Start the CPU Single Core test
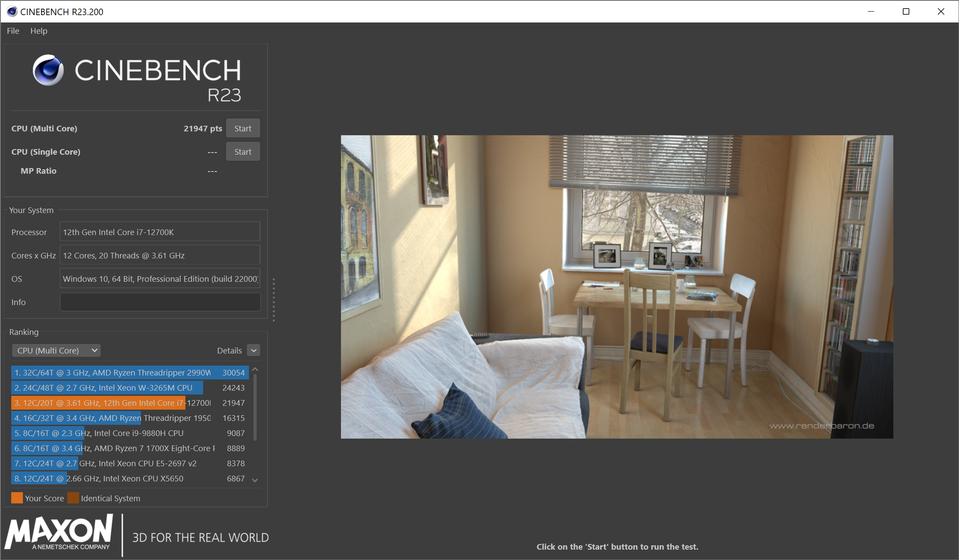The image size is (959, 560). click(x=242, y=152)
